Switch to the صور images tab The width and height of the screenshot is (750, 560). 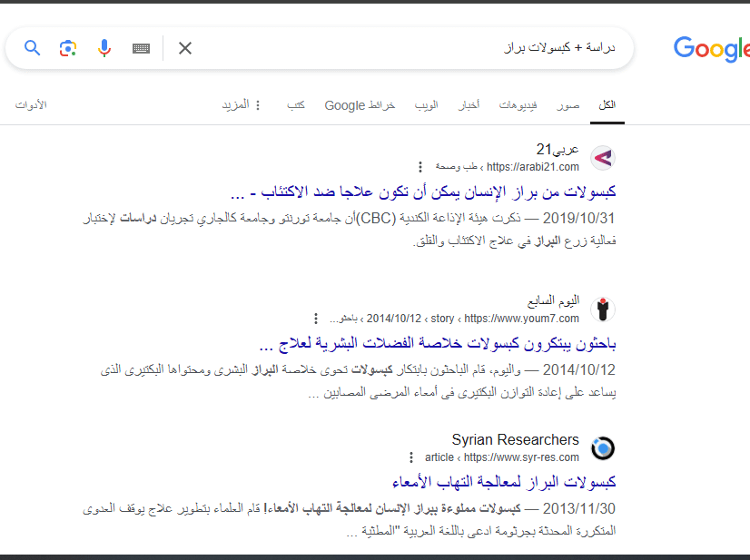point(568,103)
